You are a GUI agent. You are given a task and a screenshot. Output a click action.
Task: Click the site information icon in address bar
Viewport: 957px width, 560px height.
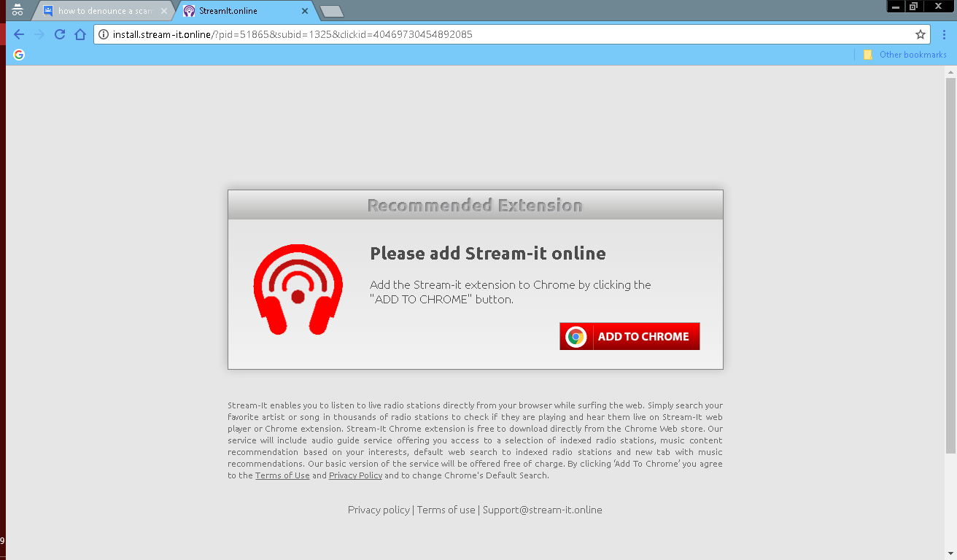click(x=104, y=34)
